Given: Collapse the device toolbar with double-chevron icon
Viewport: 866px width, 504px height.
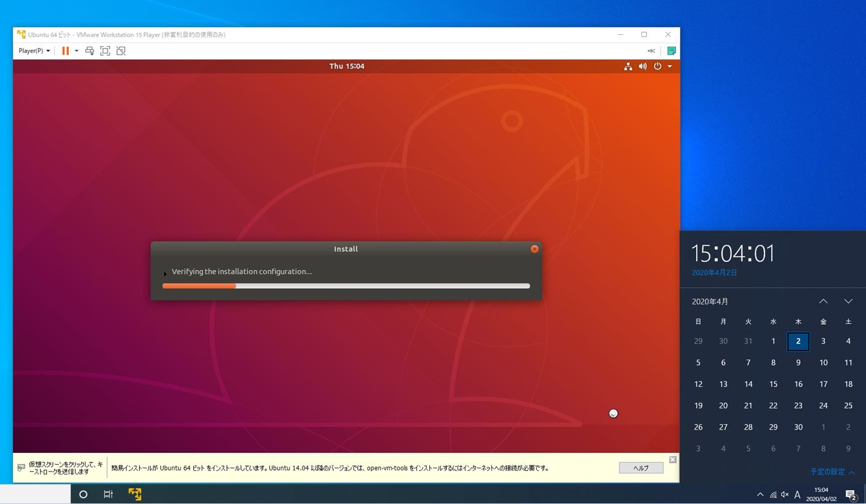Looking at the screenshot, I should tap(651, 51).
